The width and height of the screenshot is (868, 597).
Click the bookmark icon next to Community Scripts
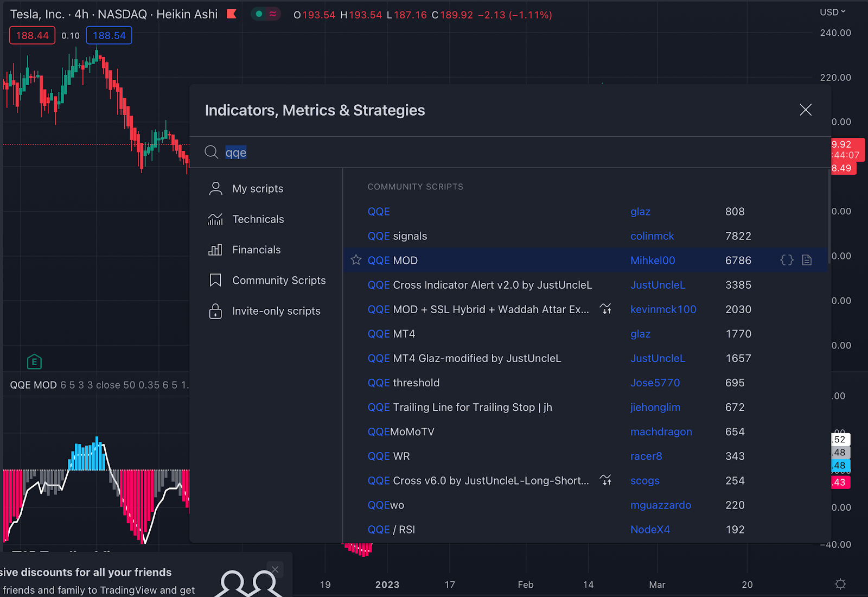point(215,280)
